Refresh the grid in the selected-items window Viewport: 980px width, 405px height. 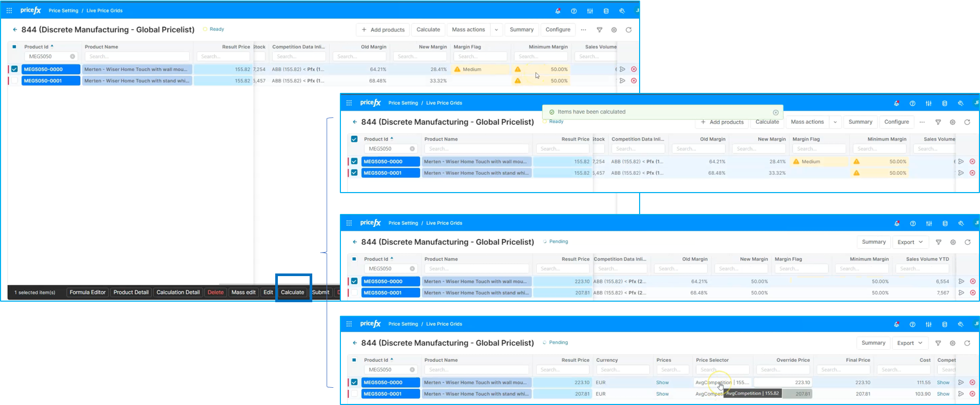tap(629, 30)
